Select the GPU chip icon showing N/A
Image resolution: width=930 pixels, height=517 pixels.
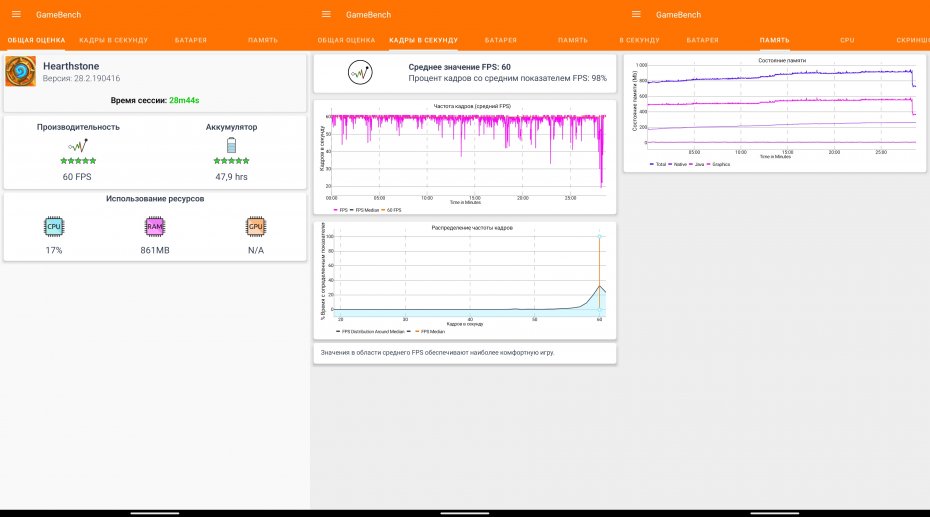click(x=256, y=227)
